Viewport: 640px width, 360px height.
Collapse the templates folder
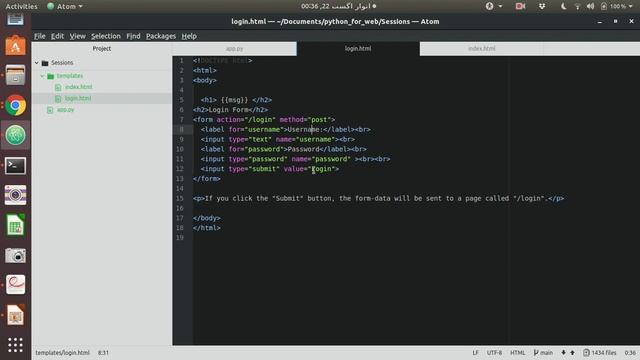coord(42,76)
